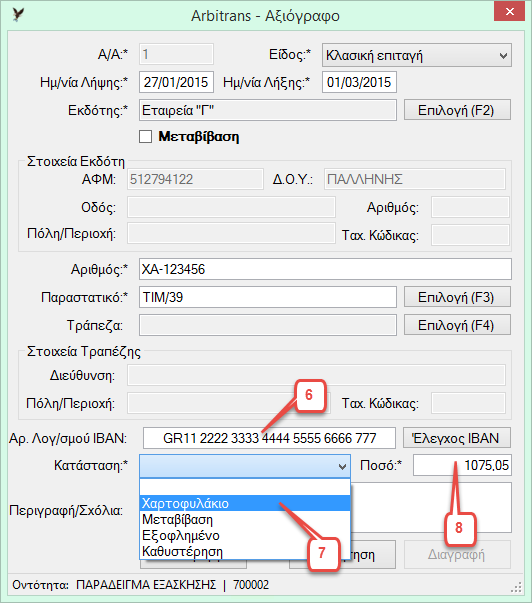Click the Ποσό amount field
The image size is (532, 603).
tap(462, 465)
